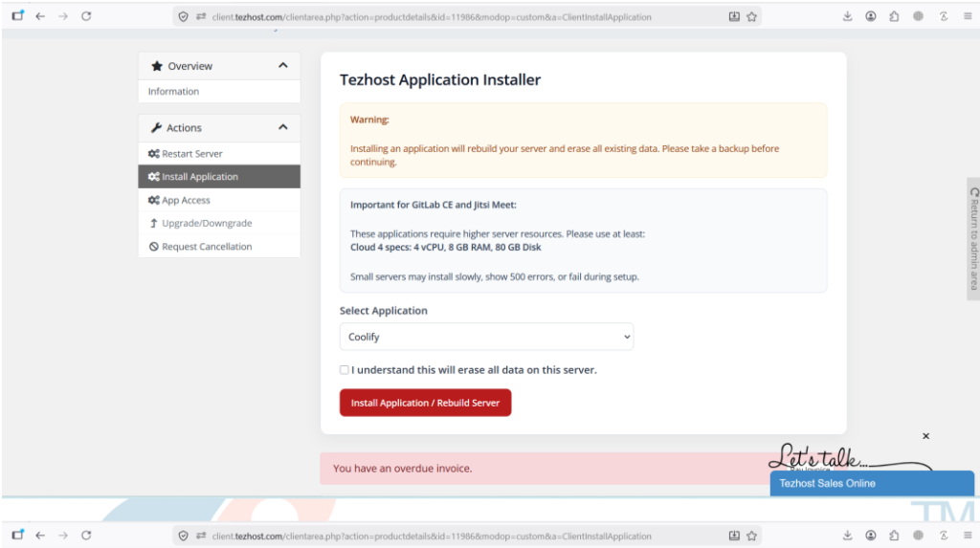Open Downloads from the upper browser toolbar

(x=848, y=16)
